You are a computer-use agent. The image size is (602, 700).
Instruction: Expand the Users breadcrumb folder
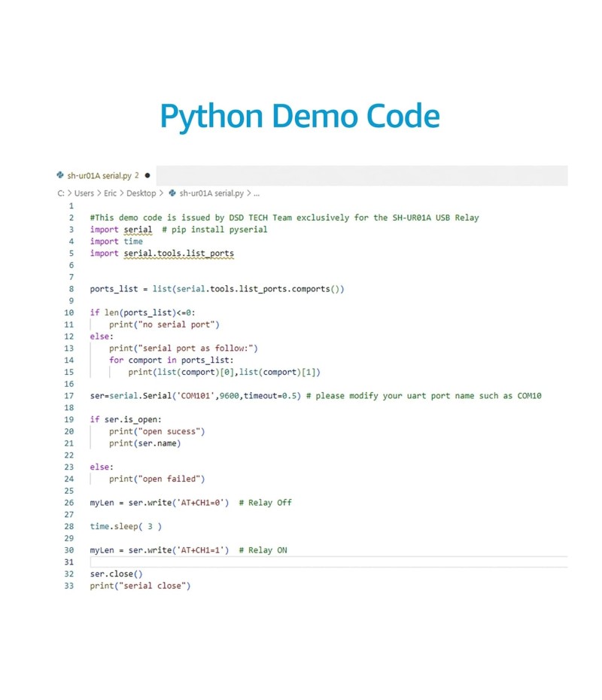coord(84,193)
